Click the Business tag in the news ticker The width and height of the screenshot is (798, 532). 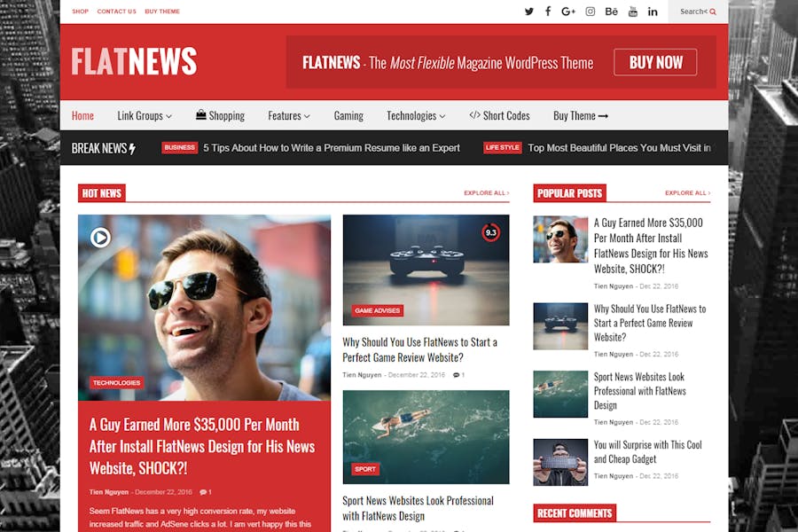[180, 148]
